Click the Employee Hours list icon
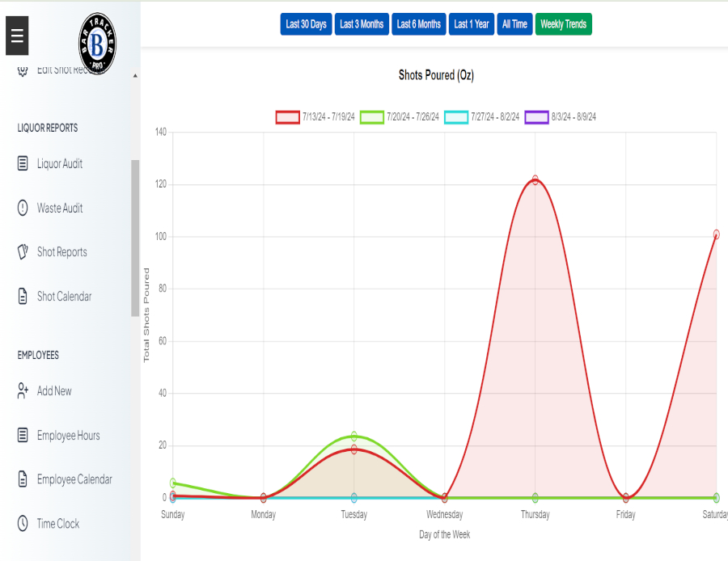The height and width of the screenshot is (561, 728). pyautogui.click(x=23, y=436)
